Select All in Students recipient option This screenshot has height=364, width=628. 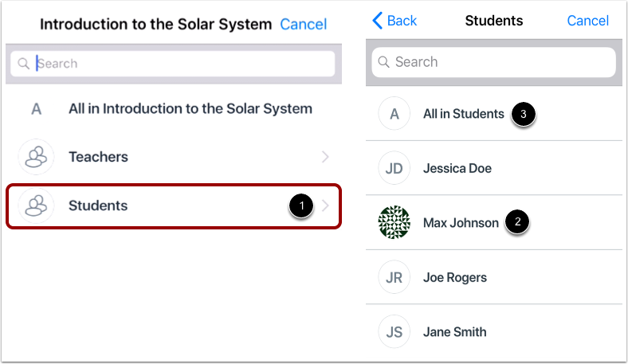[x=463, y=114]
